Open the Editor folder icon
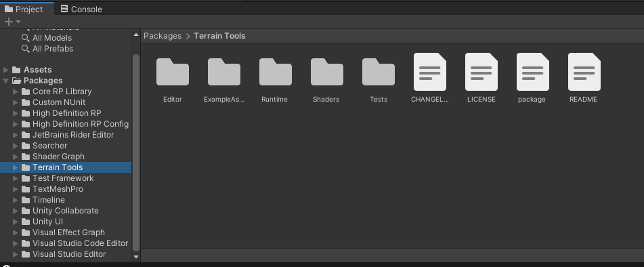The width and height of the screenshot is (644, 267). click(173, 72)
